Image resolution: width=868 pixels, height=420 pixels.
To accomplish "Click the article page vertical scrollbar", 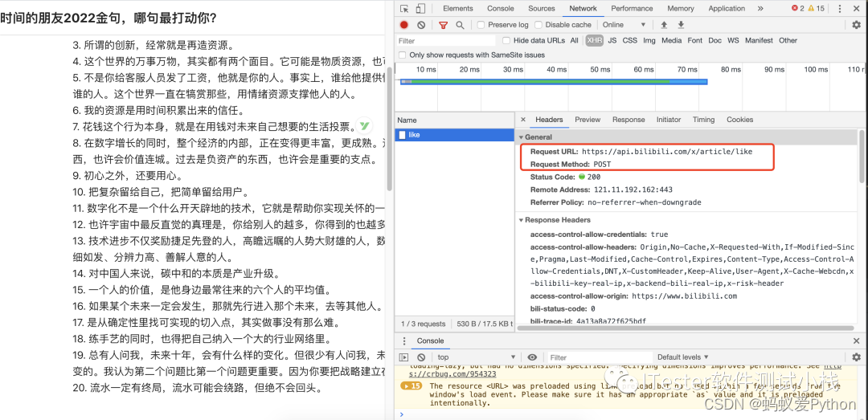I will (x=390, y=128).
